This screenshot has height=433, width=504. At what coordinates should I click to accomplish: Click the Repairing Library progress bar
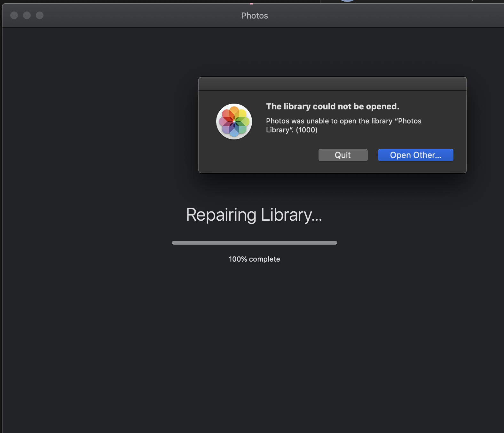click(255, 243)
